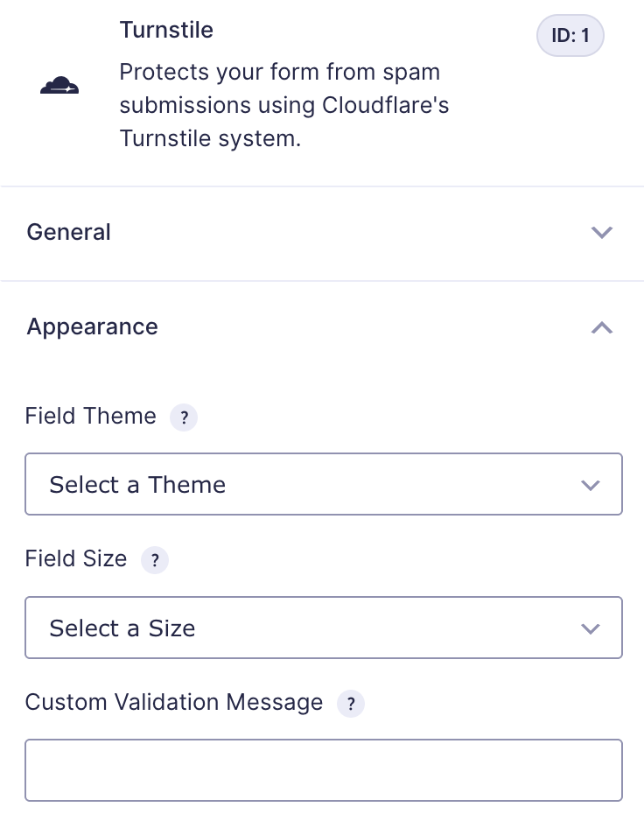Click the Custom Validation Message help icon

351,704
